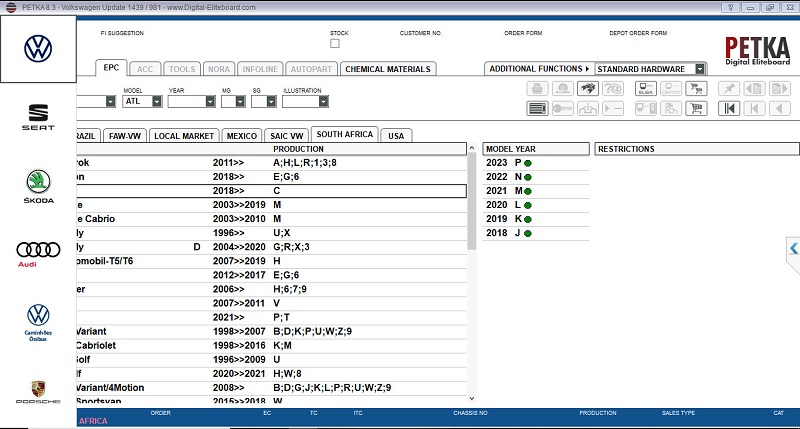Select the SEAT brand logo
The image size is (800, 429).
pos(37,116)
